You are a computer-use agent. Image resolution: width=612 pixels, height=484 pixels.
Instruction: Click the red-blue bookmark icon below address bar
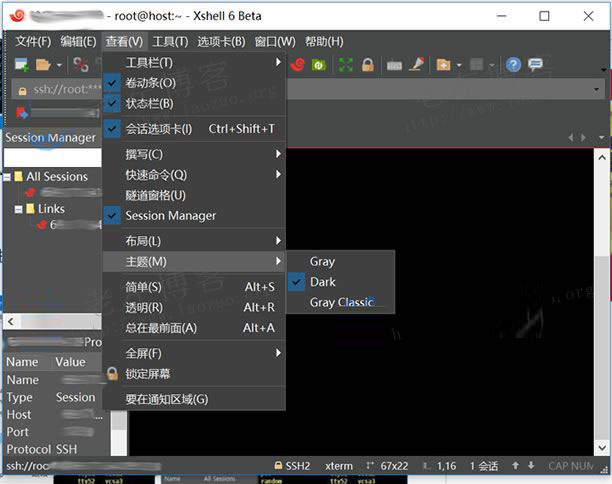[22, 112]
